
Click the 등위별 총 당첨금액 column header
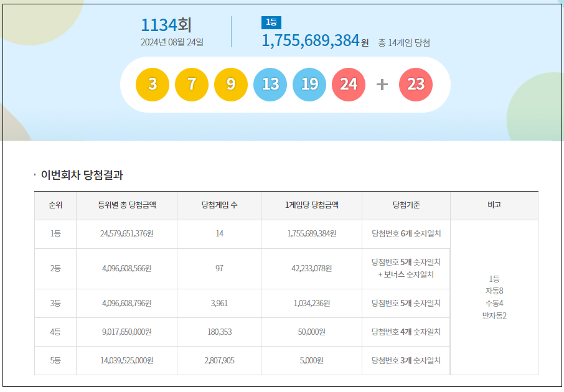tap(127, 205)
